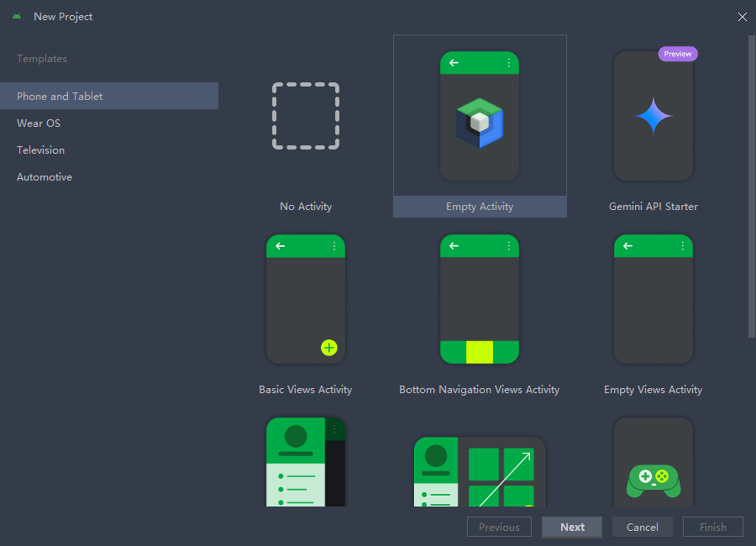756x546 pixels.
Task: Click the template list vertical scrollbar
Action: pyautogui.click(x=752, y=185)
